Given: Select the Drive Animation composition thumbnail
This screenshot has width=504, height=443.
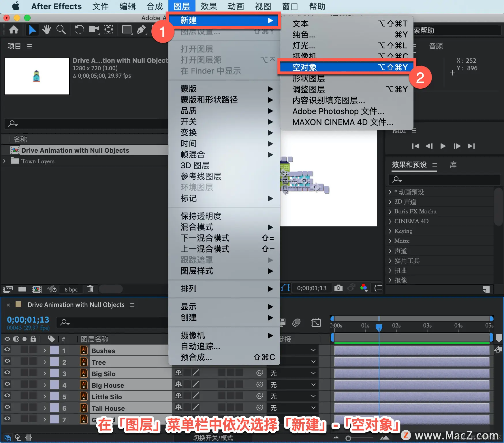Looking at the screenshot, I should coord(37,76).
